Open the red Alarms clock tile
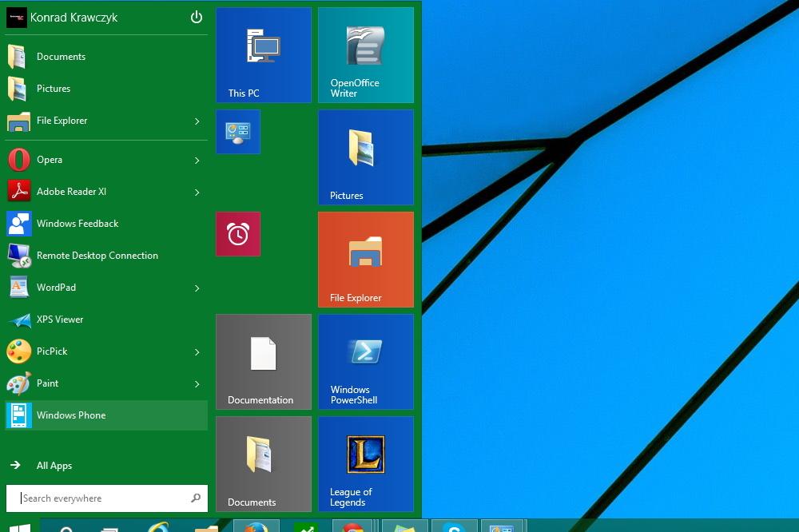Image resolution: width=799 pixels, height=532 pixels. [238, 234]
